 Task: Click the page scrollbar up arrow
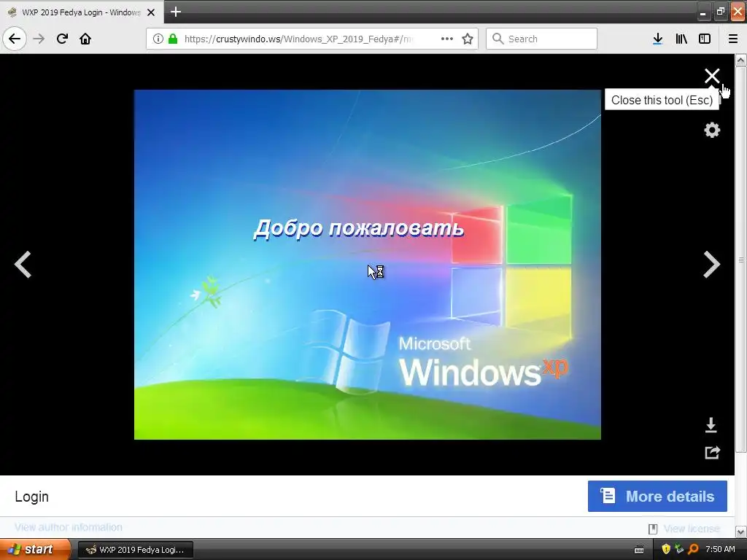[741, 60]
